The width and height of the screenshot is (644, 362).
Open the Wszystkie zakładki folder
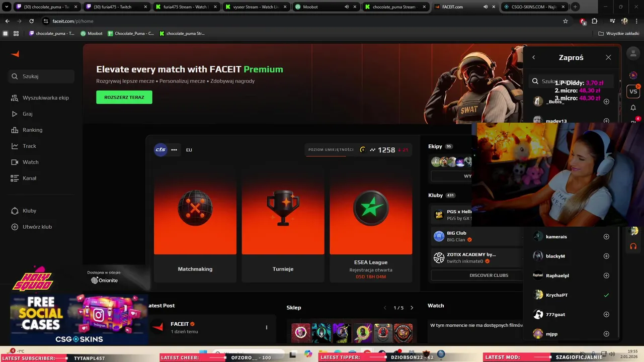(619, 34)
